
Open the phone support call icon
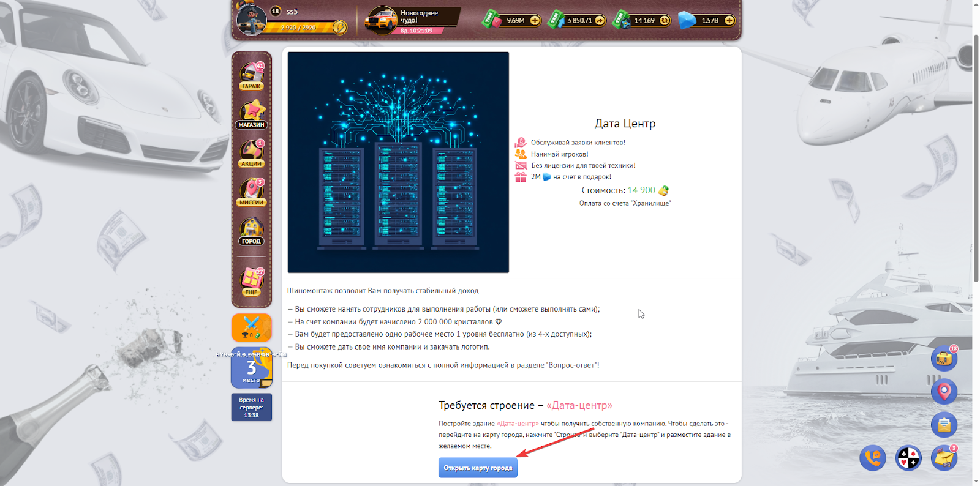coord(873,458)
